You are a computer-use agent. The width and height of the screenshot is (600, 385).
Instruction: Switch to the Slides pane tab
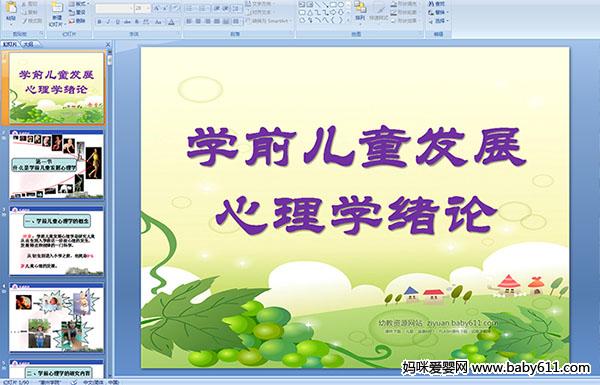10,44
